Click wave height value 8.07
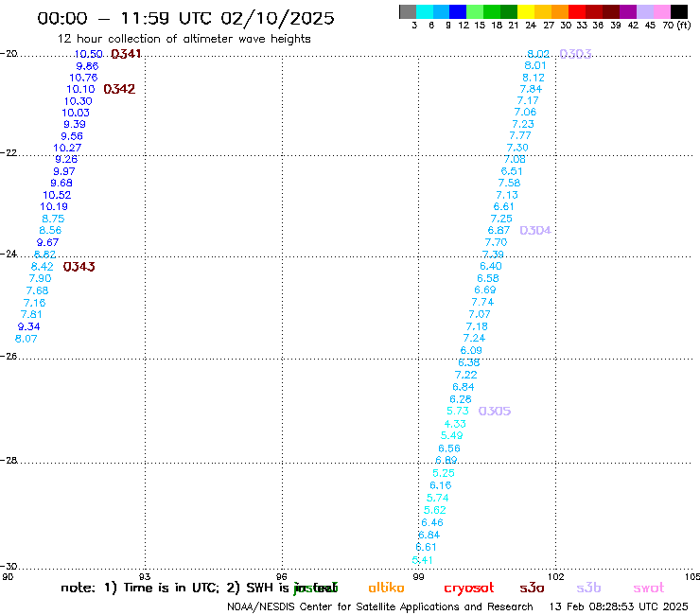The width and height of the screenshot is (700, 615). (x=26, y=339)
